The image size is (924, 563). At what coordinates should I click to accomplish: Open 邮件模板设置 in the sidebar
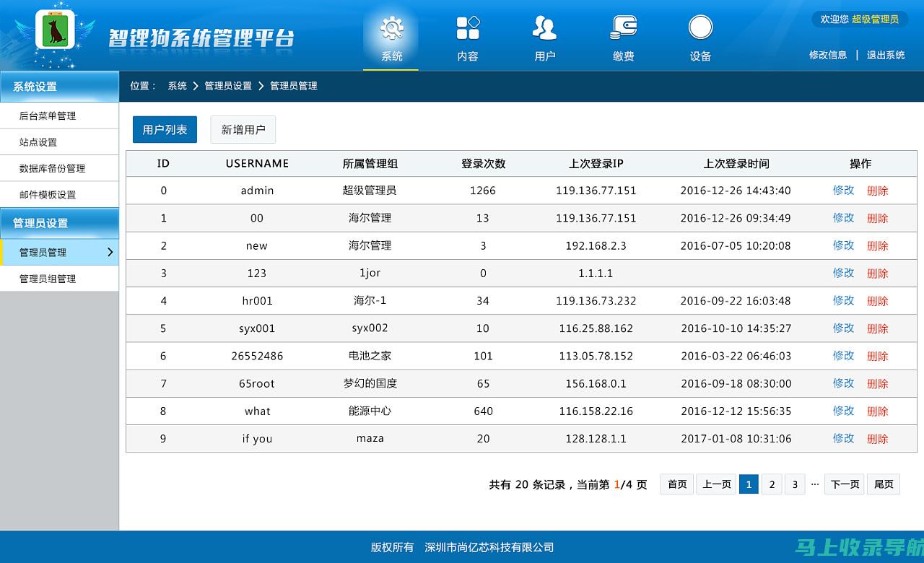click(x=59, y=194)
